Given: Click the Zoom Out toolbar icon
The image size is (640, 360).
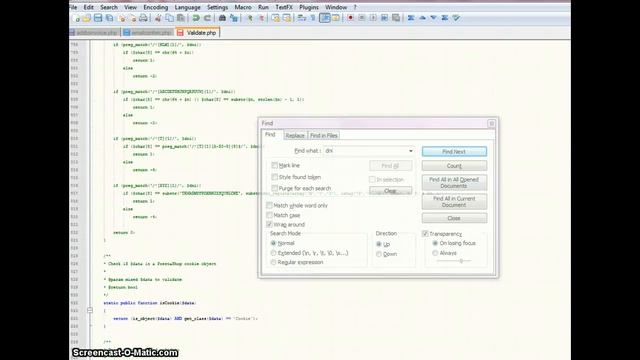Looking at the screenshot, I should [x=261, y=18].
